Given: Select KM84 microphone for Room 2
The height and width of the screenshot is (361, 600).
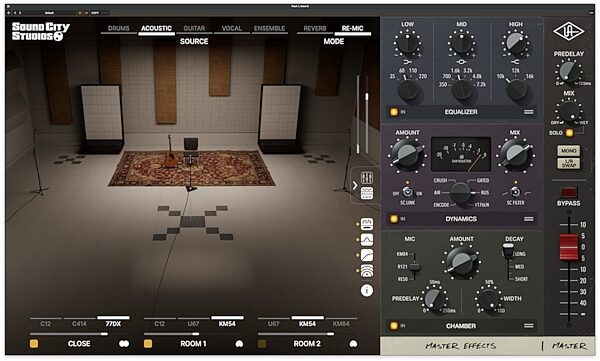Looking at the screenshot, I should click(x=341, y=323).
